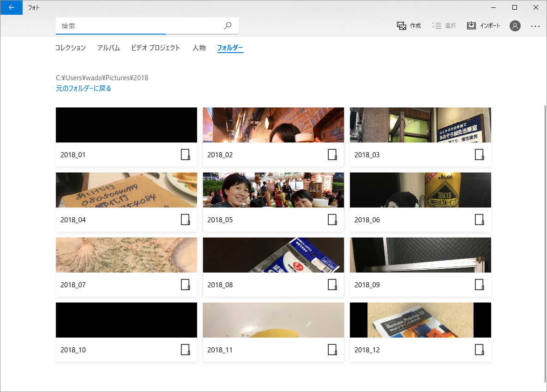The height and width of the screenshot is (392, 547).
Task: Open the 2018_05 folder thumbnail
Action: [273, 190]
